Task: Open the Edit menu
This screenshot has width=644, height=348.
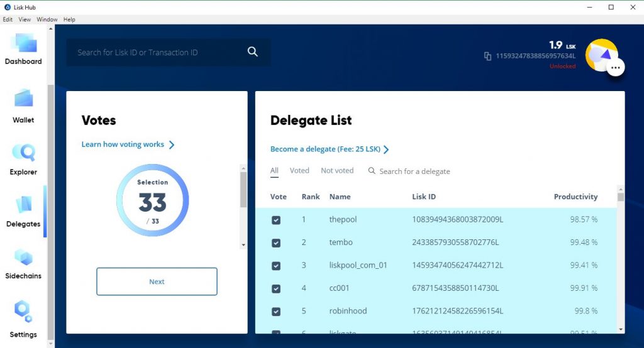Action: [8, 19]
